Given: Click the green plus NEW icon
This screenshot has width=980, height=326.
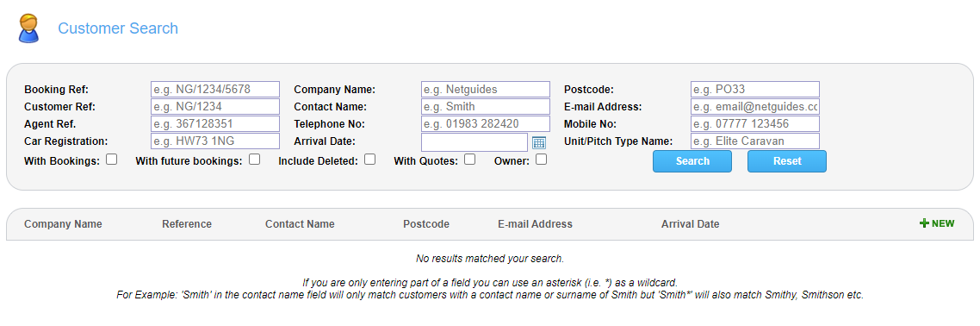Looking at the screenshot, I should pos(937,223).
